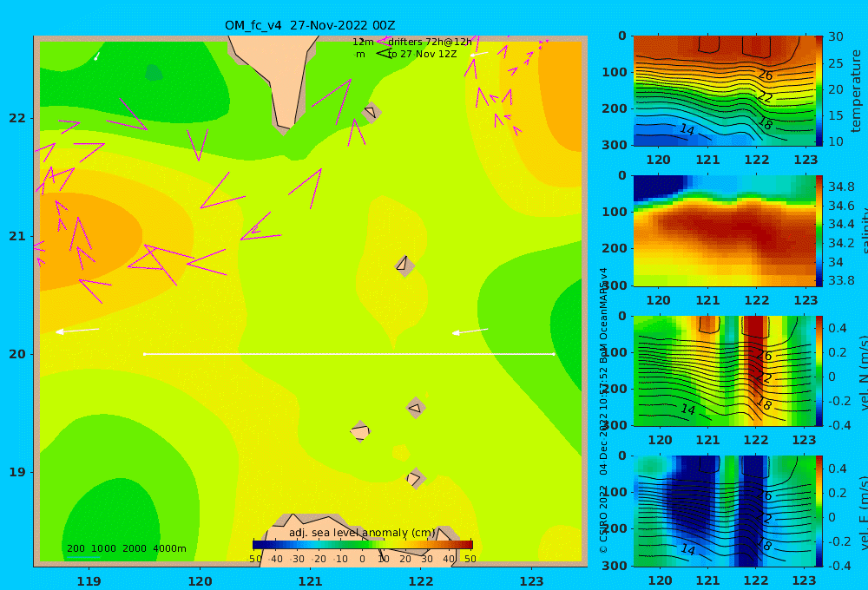Open the northward velocity section panel
The width and height of the screenshot is (868, 590).
click(724, 370)
